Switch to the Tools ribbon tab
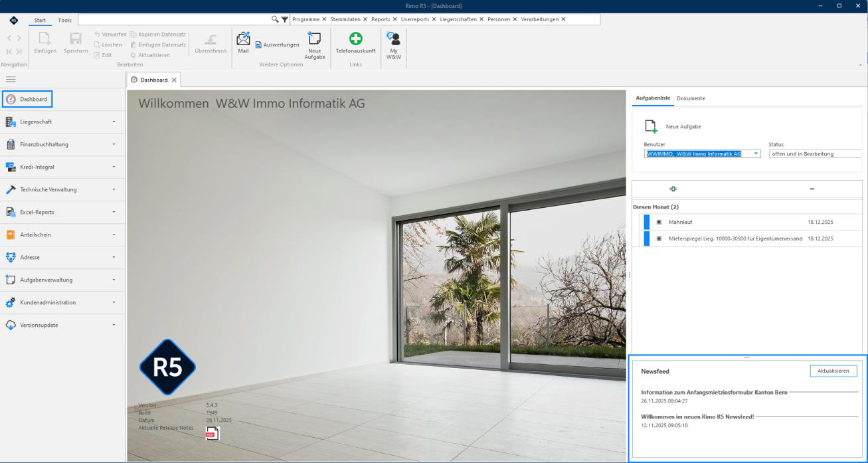868x463 pixels. click(65, 20)
